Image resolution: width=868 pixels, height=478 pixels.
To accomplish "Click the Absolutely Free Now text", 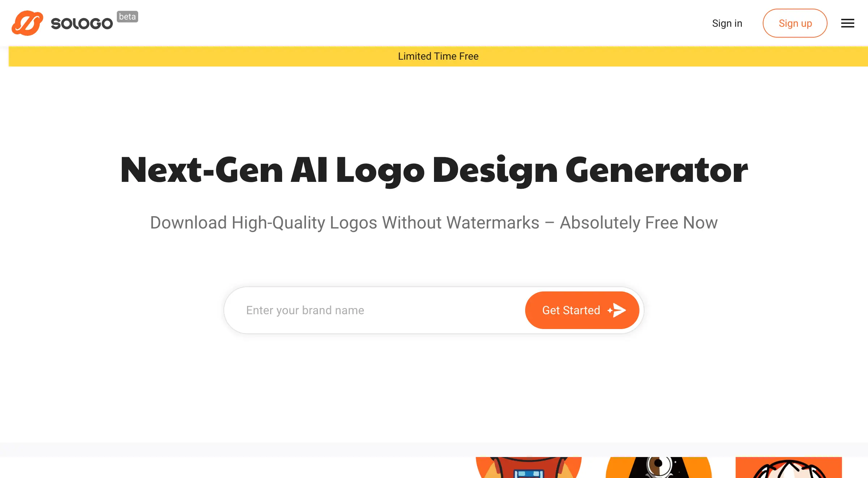I will pos(639,223).
